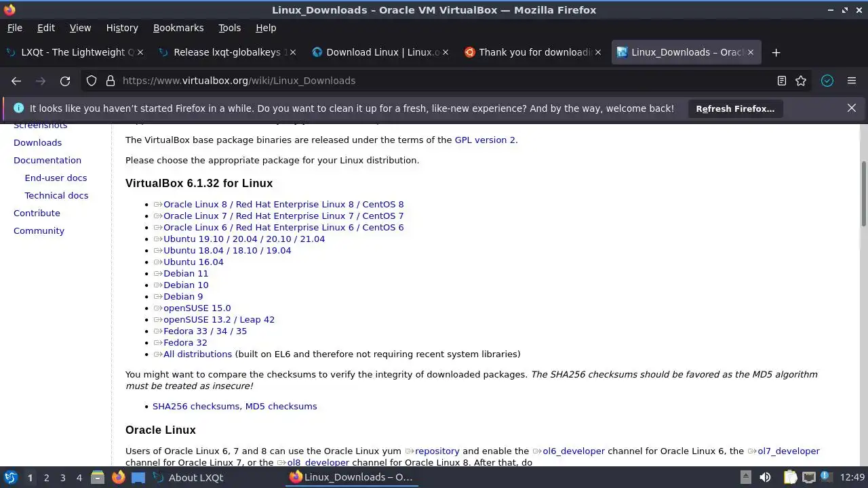Switch to virtual desktop 2
This screenshot has width=868, height=488.
pos(46,478)
